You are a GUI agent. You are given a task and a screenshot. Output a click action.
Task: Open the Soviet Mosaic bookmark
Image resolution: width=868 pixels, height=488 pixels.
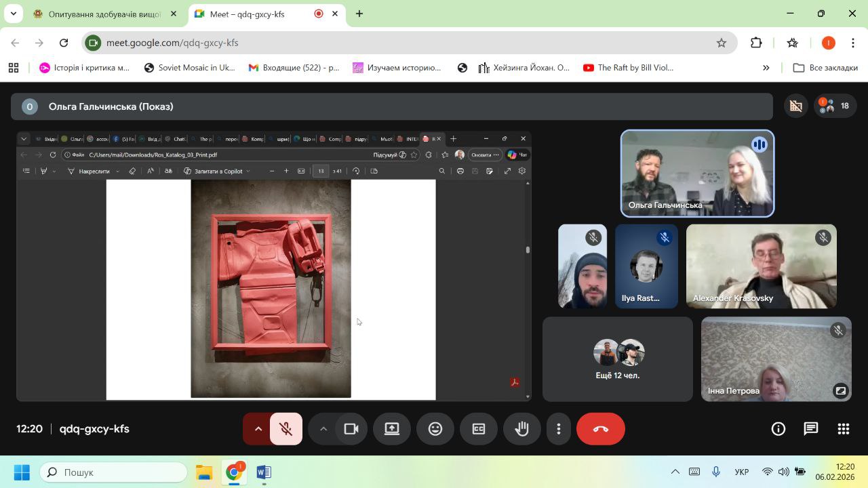pyautogui.click(x=190, y=68)
